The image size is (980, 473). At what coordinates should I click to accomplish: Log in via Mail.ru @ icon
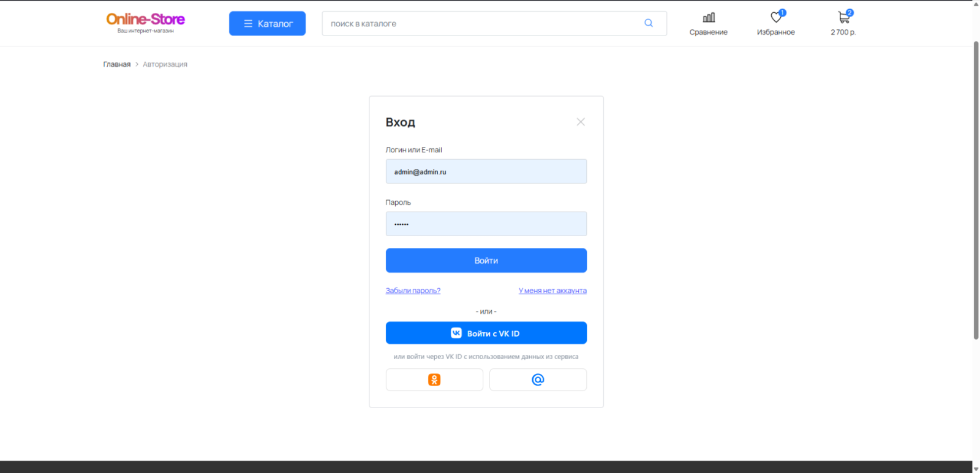(538, 380)
